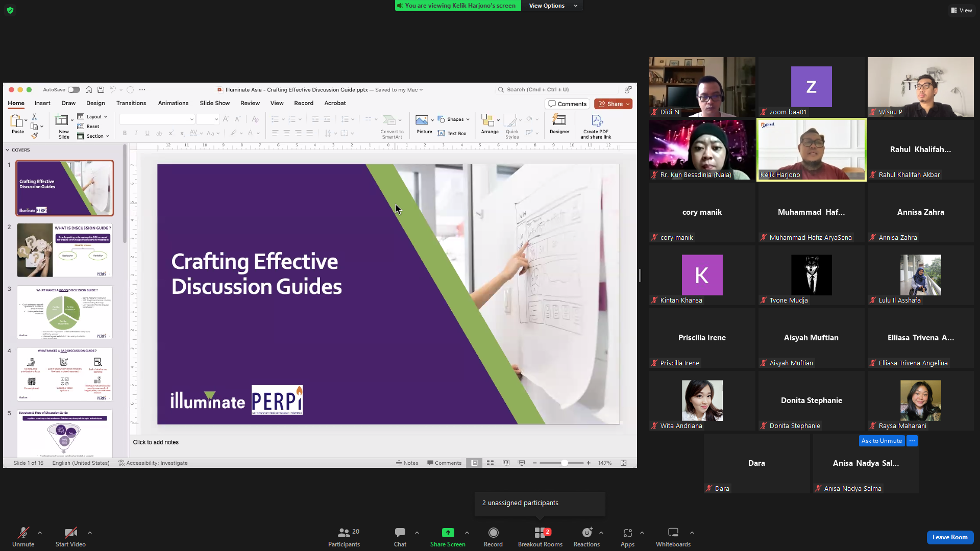Open the Insert ribbon tab
The image size is (980, 551).
42,103
